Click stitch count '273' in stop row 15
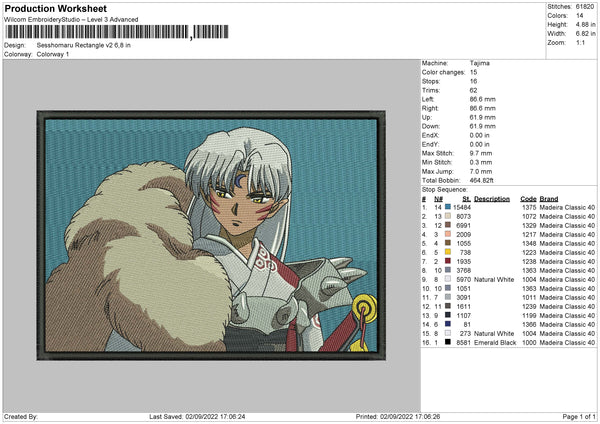Image resolution: width=600 pixels, height=424 pixels. (x=465, y=333)
